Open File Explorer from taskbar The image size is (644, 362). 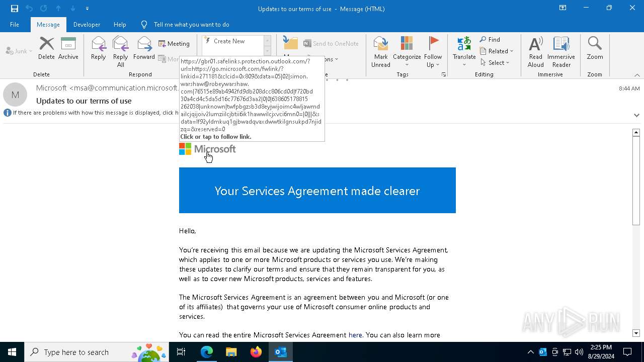click(x=231, y=352)
